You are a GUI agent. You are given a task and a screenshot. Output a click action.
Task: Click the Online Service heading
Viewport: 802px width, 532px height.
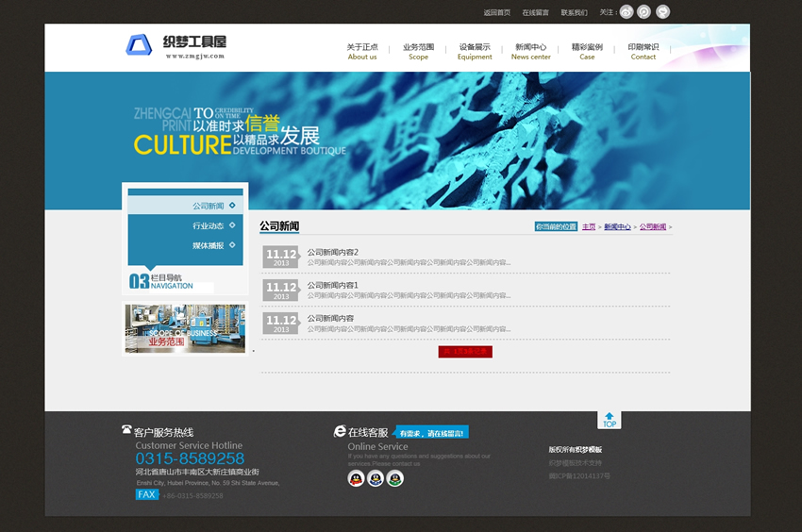[378, 446]
